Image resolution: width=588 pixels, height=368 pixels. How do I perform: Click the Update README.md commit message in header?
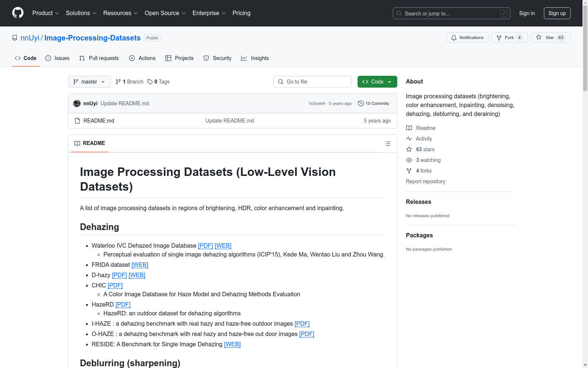125,103
